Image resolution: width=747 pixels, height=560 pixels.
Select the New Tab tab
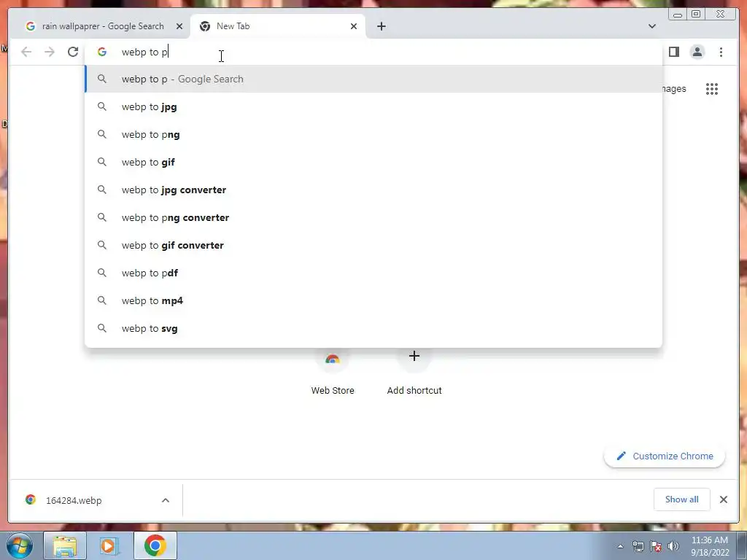coord(277,26)
